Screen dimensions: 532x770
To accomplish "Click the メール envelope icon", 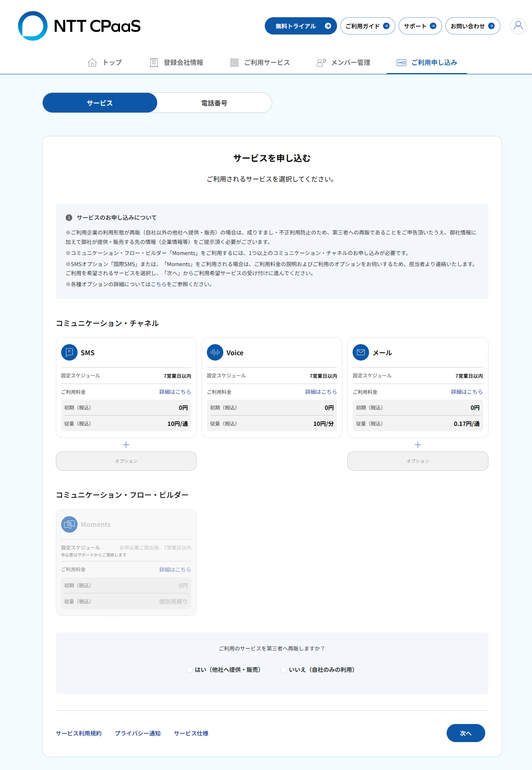I will coord(361,352).
